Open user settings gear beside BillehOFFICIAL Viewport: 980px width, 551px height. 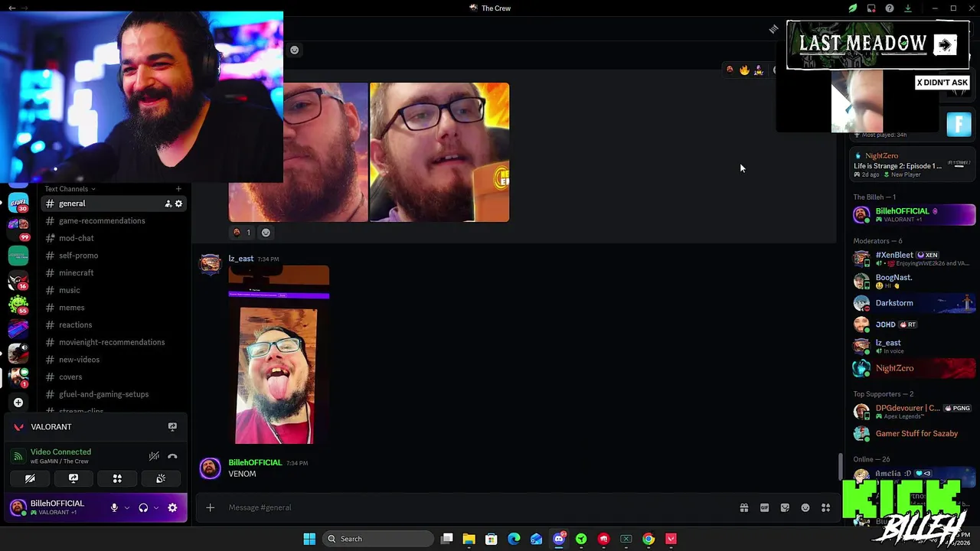[172, 507]
